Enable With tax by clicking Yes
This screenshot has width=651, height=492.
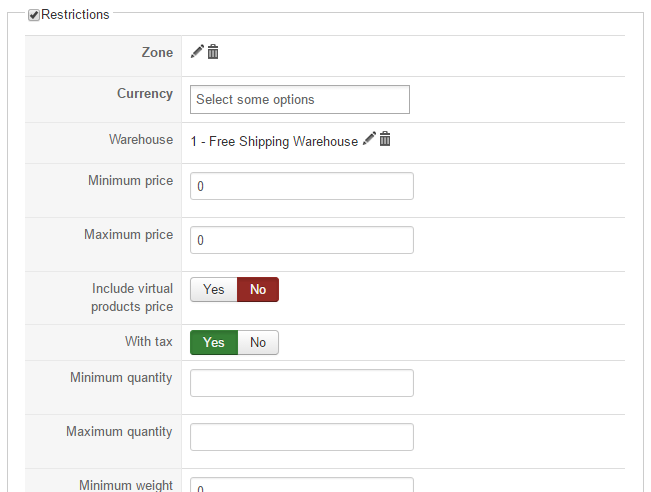coord(214,342)
